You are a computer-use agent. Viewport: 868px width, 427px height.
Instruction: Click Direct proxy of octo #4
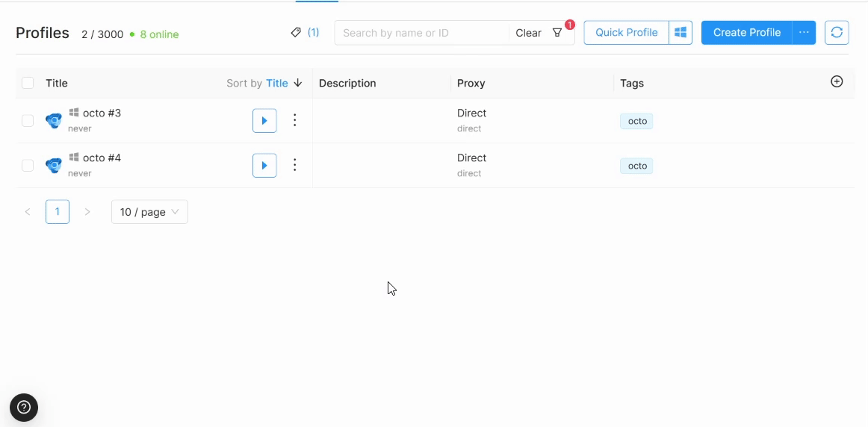[x=471, y=158]
